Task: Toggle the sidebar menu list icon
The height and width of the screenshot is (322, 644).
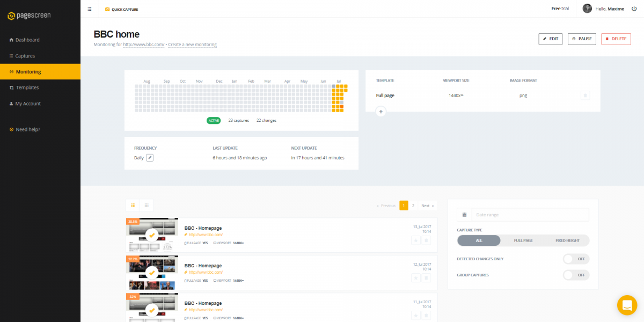Action: point(90,9)
